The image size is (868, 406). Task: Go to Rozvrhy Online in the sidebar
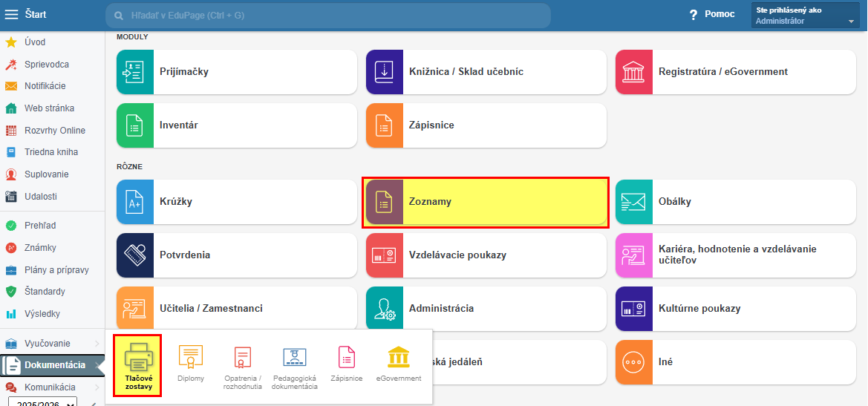[54, 131]
